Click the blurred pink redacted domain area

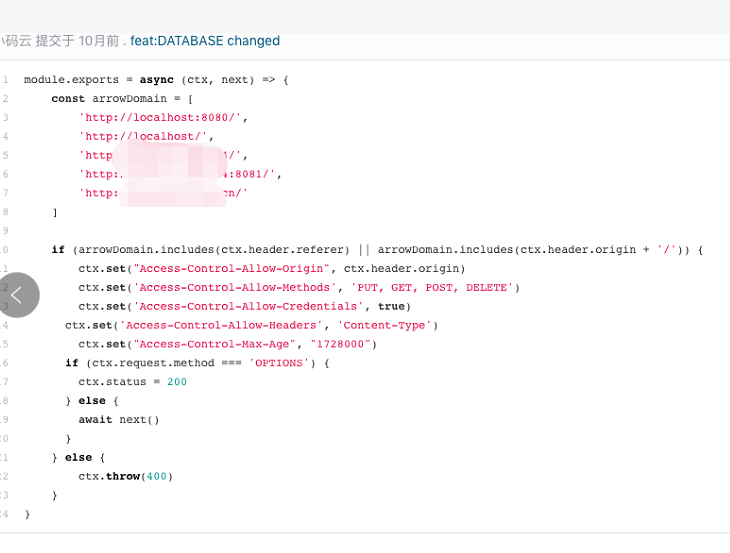point(170,174)
